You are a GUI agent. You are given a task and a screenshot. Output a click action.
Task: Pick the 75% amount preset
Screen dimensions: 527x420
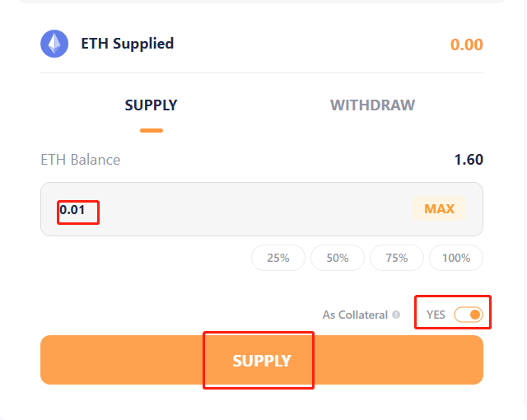[x=397, y=258]
